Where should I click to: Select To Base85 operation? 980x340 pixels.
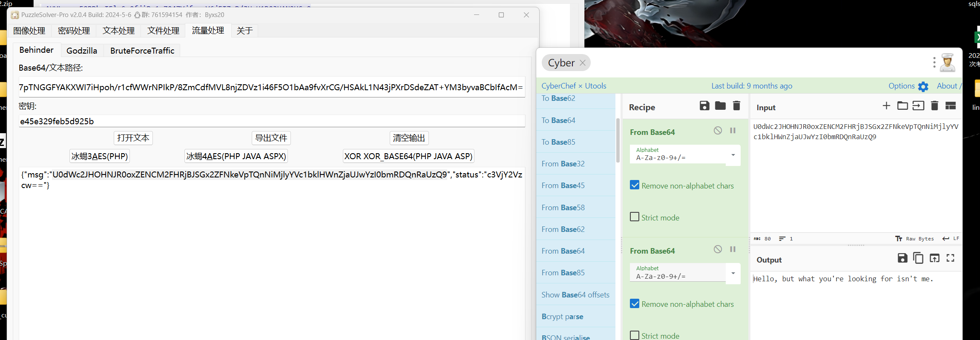click(x=576, y=142)
